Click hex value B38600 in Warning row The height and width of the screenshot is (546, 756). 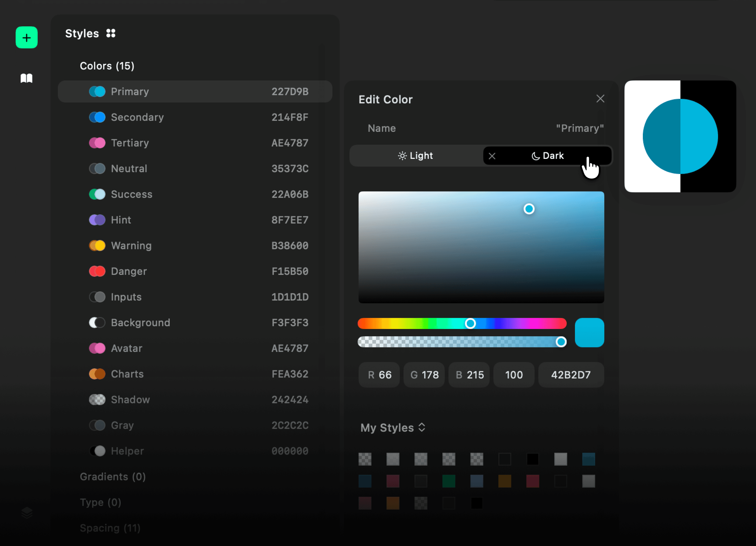click(x=290, y=245)
